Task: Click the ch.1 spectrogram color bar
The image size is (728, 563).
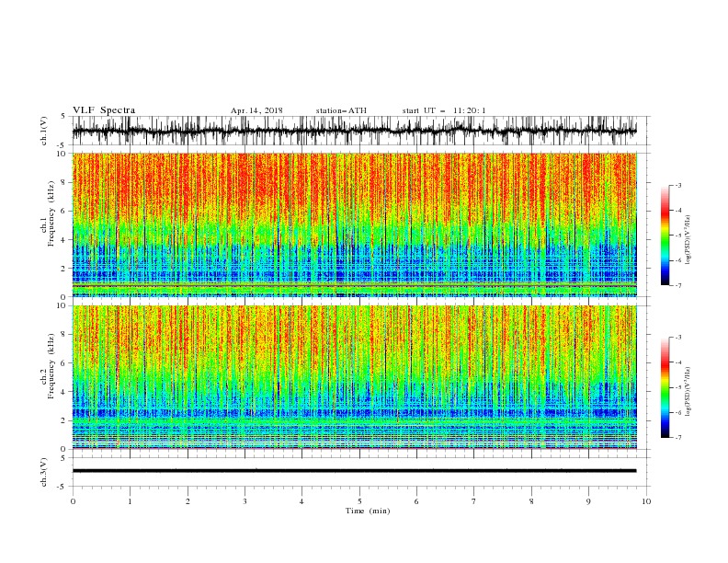Action: (x=665, y=236)
